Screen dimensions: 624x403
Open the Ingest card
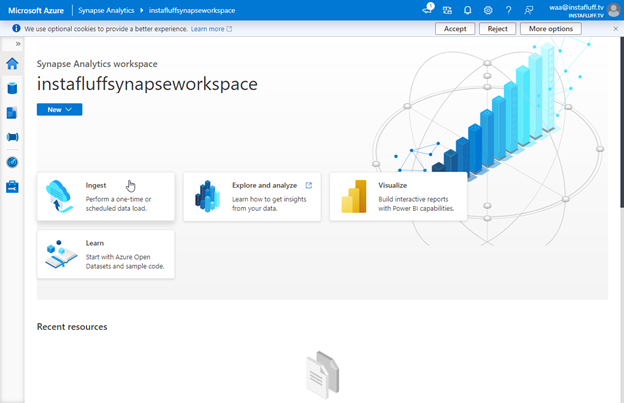point(106,196)
